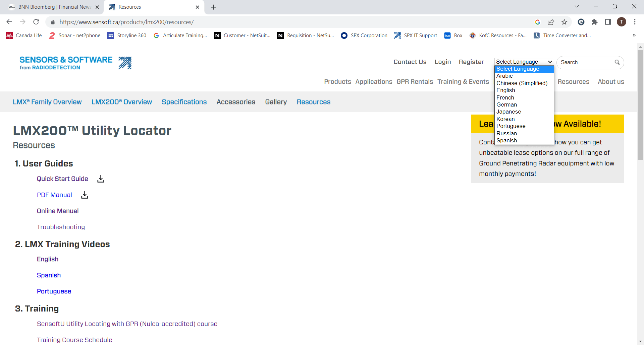Open the Contact Us link

click(x=410, y=62)
